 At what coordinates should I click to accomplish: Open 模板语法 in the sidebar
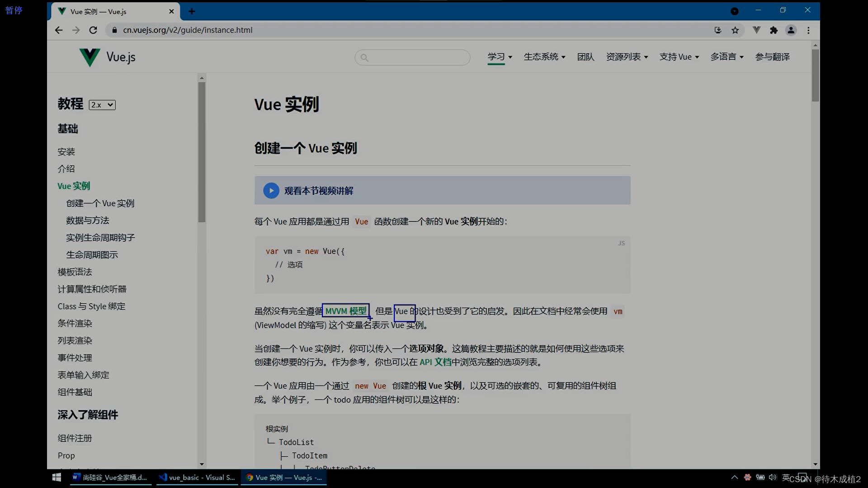click(75, 272)
